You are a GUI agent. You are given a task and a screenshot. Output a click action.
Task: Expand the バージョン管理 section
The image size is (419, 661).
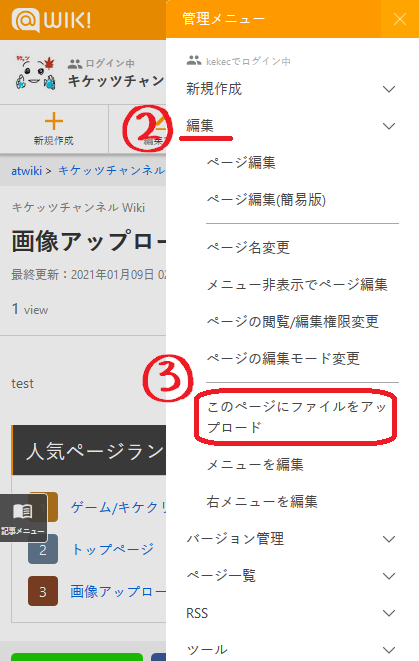291,539
